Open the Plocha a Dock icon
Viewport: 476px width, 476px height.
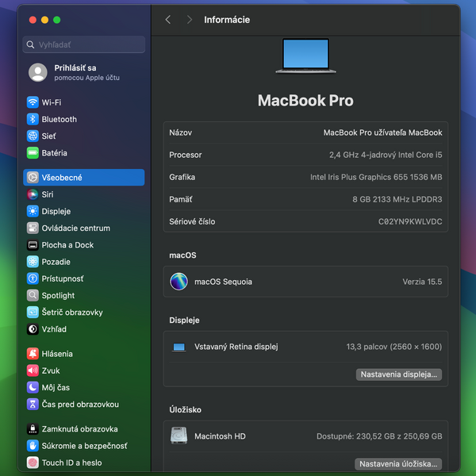tap(33, 245)
